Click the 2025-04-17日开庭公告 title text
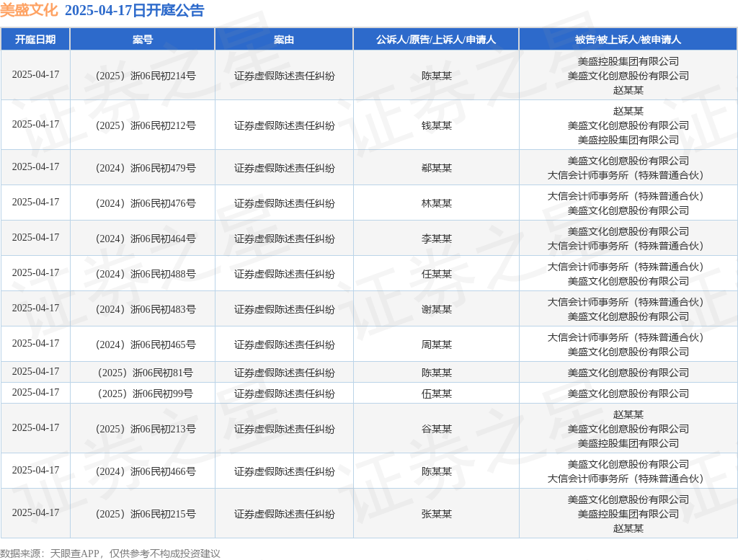Image resolution: width=738 pixels, height=560 pixels. [x=134, y=10]
